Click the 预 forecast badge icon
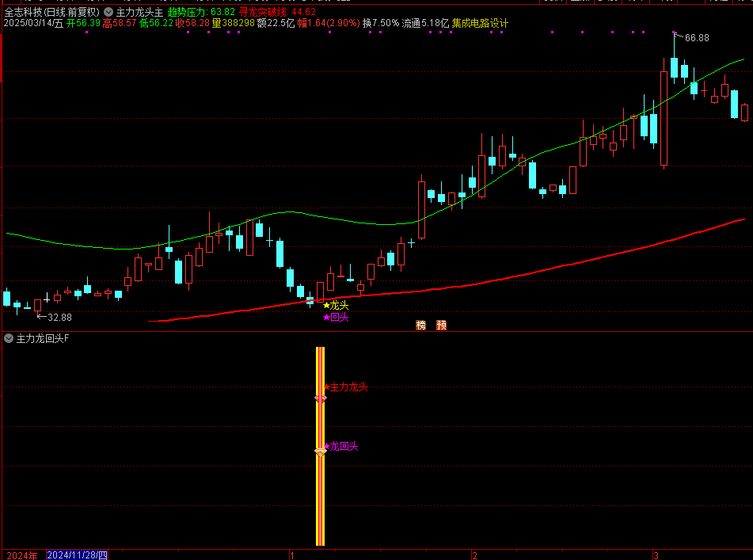 pyautogui.click(x=441, y=325)
